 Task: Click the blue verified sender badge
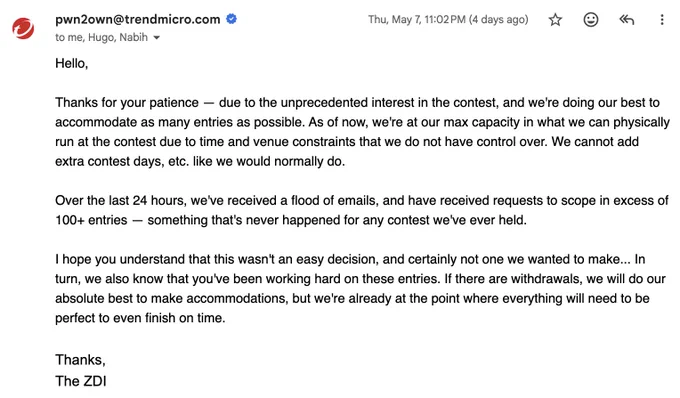[232, 19]
